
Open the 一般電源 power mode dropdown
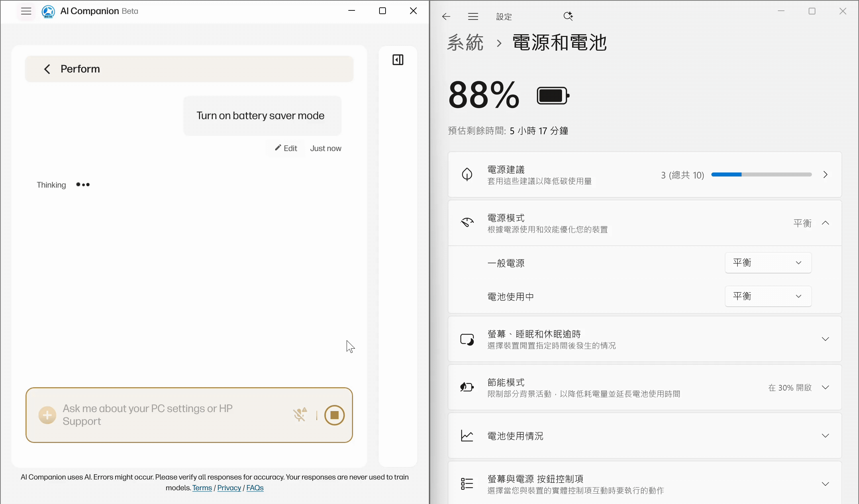(x=768, y=263)
